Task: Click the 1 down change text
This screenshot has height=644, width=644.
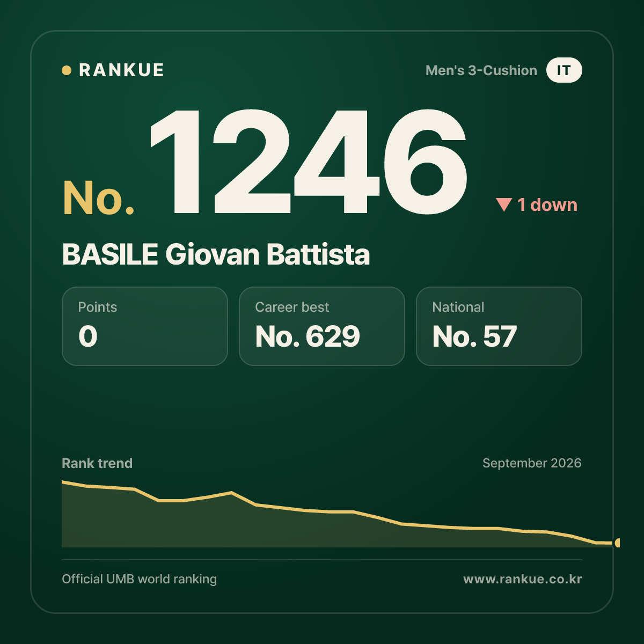Action: click(547, 205)
